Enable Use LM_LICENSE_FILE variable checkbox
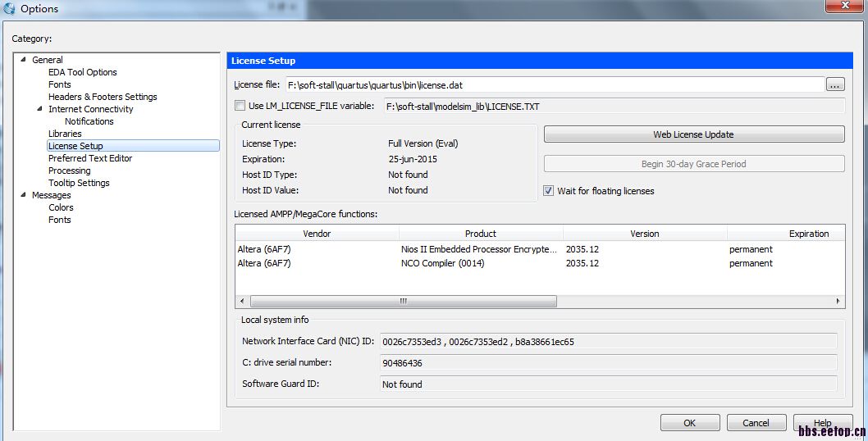 240,105
